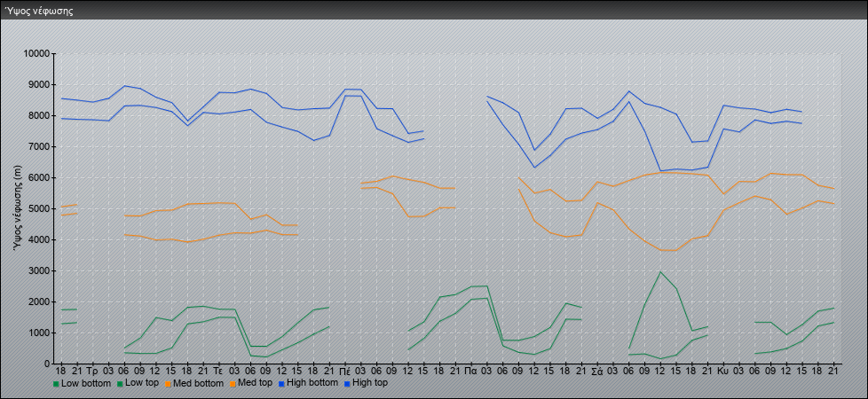Screen dimensions: 868x399
Task: Click the 2000 value on the y-axis
Action: pos(39,301)
